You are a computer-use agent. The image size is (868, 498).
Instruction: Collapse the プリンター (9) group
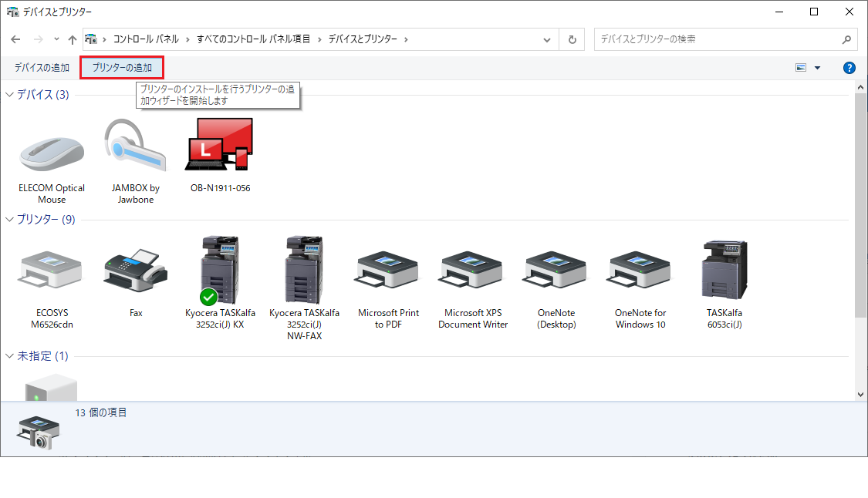coord(10,220)
